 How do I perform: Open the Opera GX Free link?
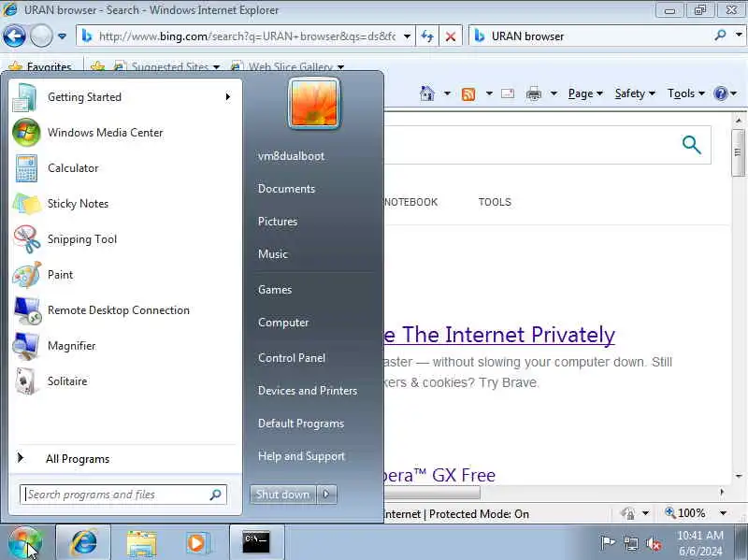click(439, 476)
